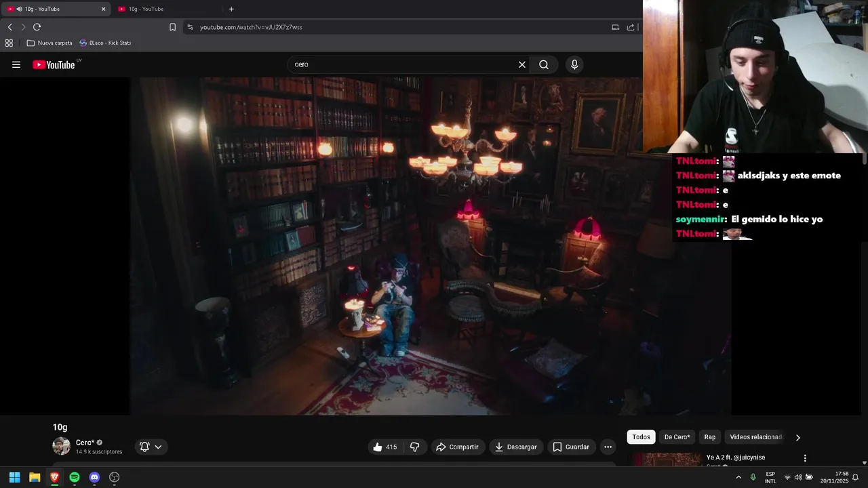Mute the tab via its speaker icon

[x=19, y=9]
